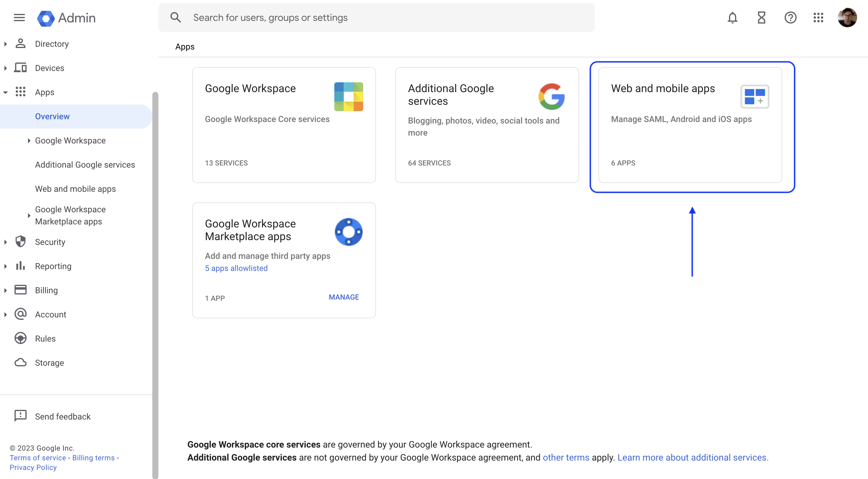This screenshot has height=479, width=868.
Task: Open Web and mobile apps in sidebar
Action: [x=76, y=189]
